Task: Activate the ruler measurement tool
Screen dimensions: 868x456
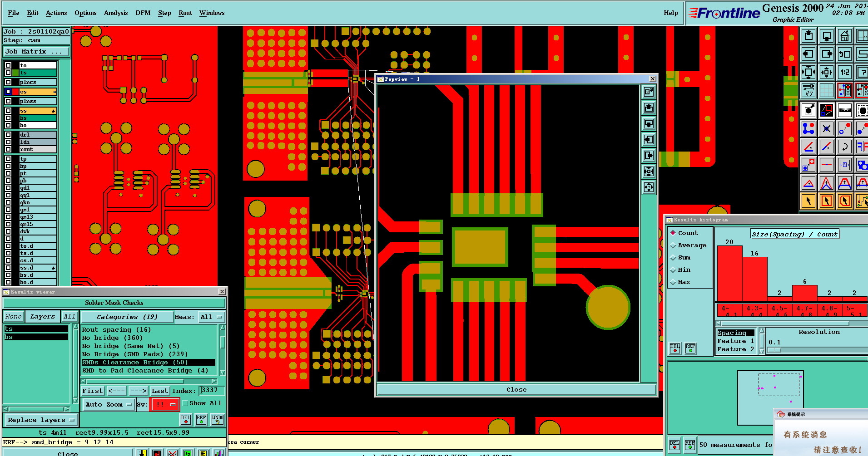Action: 844,110
